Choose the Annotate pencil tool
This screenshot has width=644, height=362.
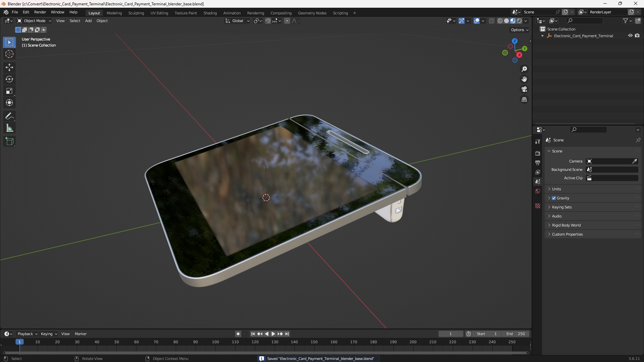point(9,116)
